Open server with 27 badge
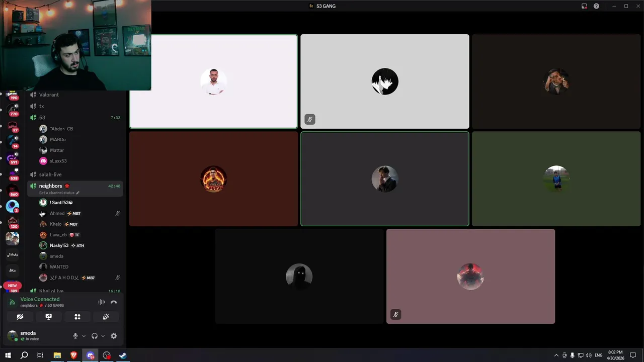The image size is (644, 362). (x=13, y=126)
